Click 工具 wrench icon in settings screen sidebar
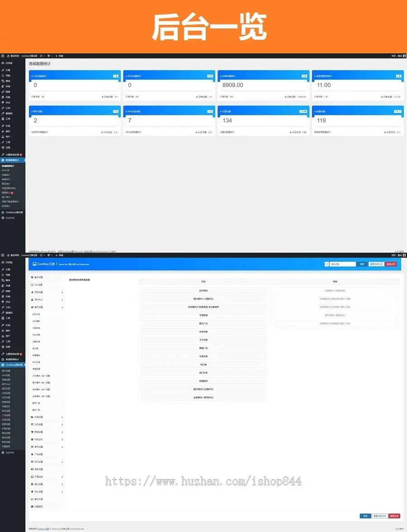This screenshot has height=532, width=407. click(3, 341)
